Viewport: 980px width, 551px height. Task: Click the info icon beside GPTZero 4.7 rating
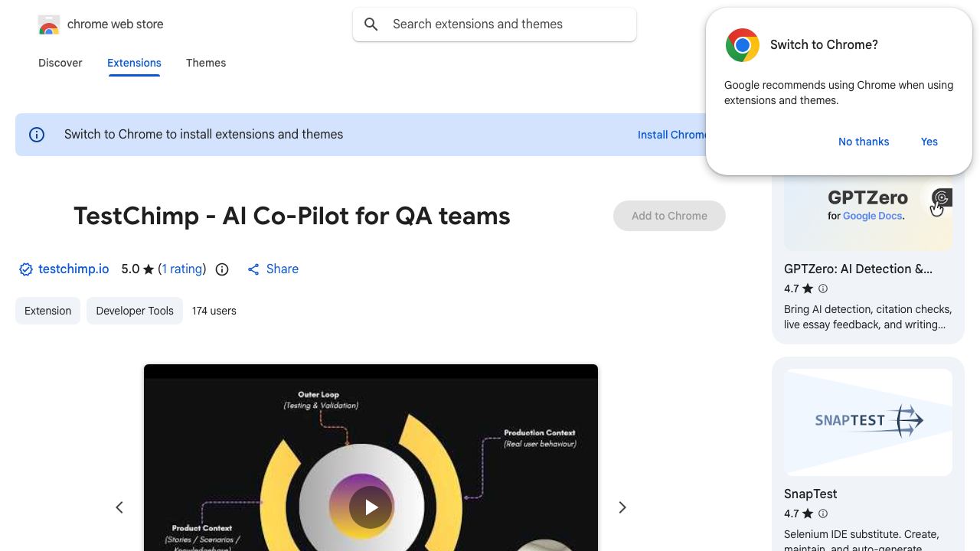(x=823, y=289)
